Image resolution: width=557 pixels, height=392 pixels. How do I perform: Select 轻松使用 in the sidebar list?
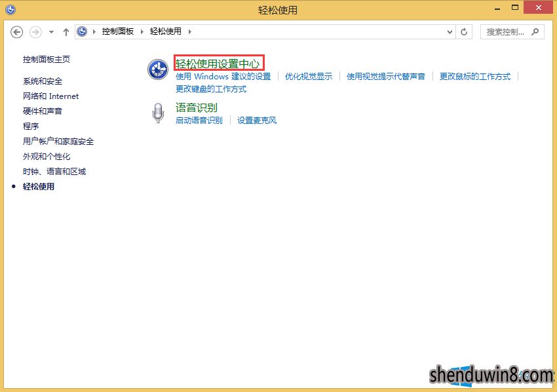[39, 187]
